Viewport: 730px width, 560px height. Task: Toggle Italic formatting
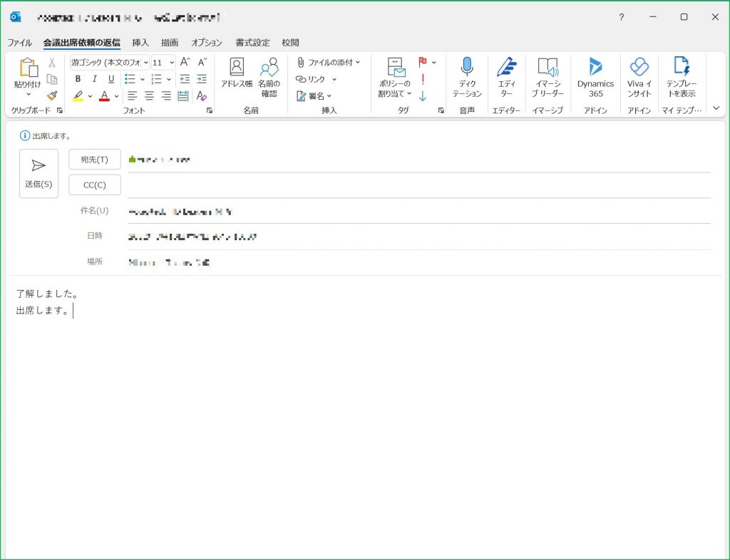(x=95, y=79)
